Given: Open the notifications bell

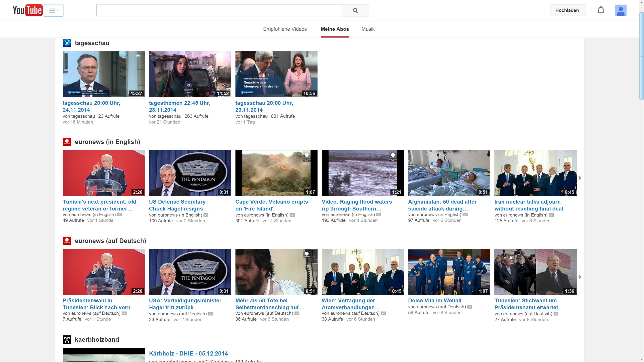Looking at the screenshot, I should click(x=601, y=11).
